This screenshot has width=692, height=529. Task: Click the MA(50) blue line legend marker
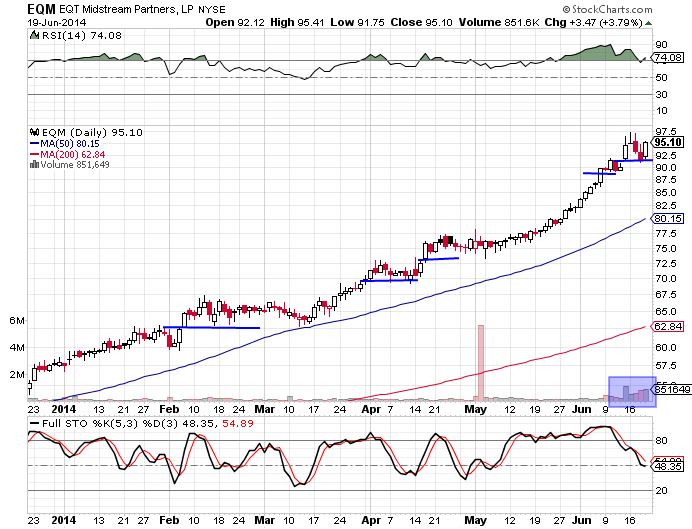[x=34, y=144]
